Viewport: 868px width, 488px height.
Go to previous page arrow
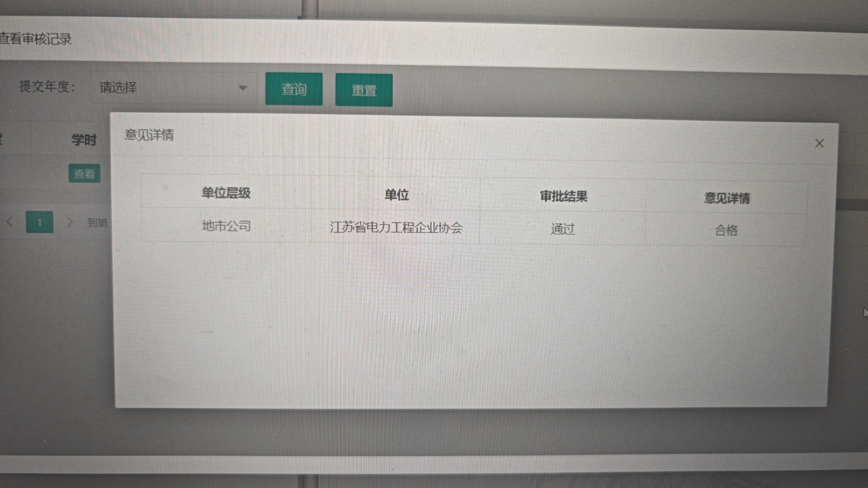(10, 222)
